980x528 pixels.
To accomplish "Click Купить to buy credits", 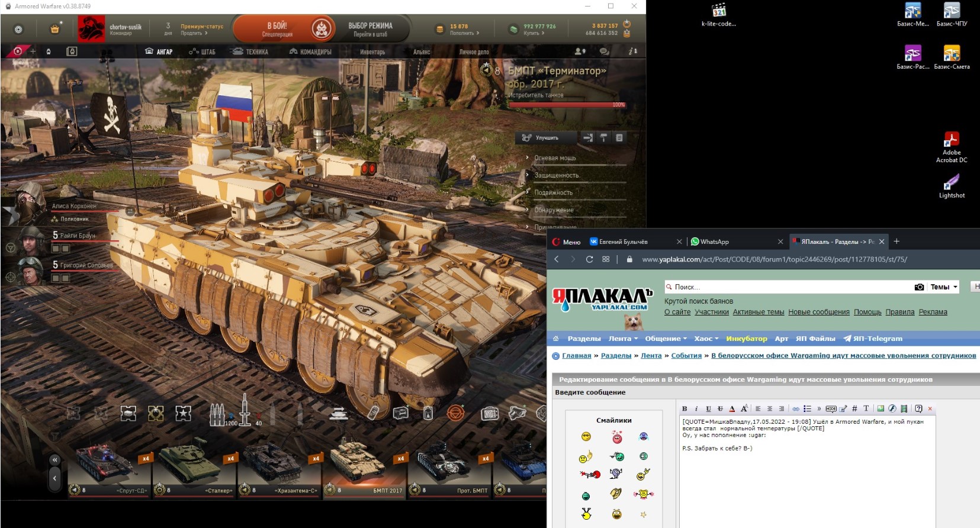I will coord(534,33).
